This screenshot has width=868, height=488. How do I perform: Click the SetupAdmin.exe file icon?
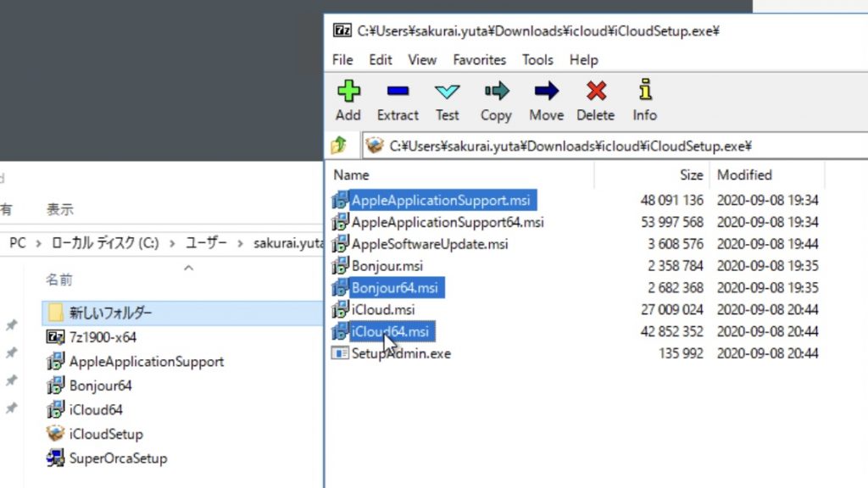tap(340, 353)
